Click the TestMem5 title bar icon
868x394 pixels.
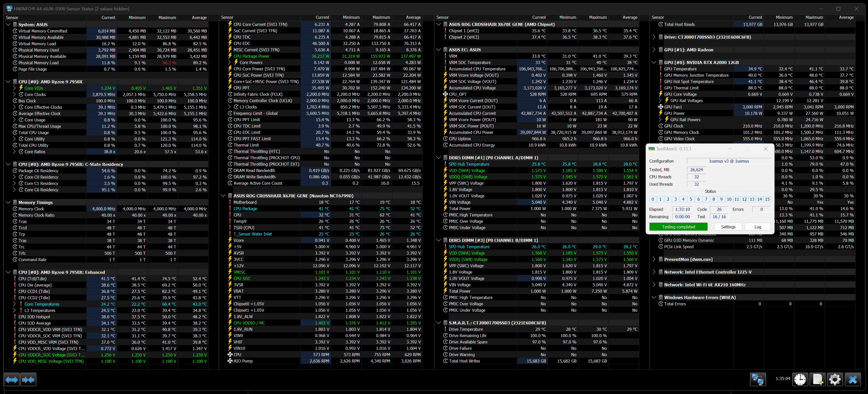[x=651, y=149]
